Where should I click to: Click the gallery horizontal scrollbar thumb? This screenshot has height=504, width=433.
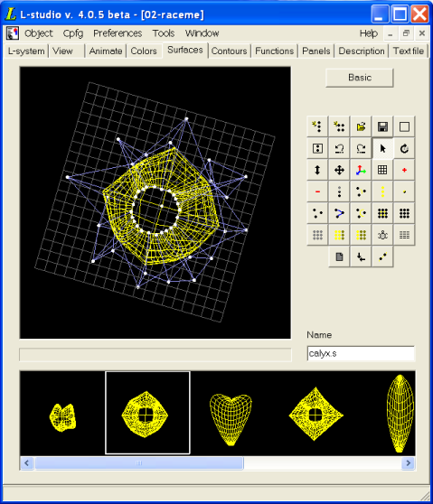[139, 463]
